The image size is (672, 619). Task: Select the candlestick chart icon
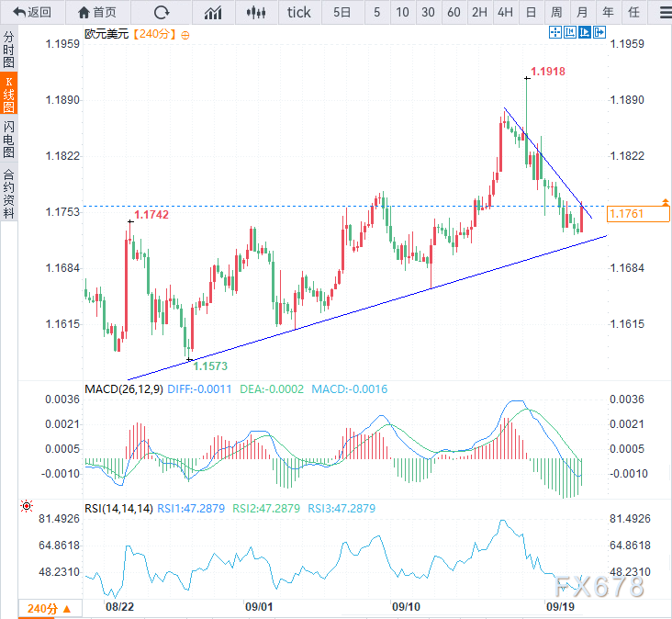[257, 12]
